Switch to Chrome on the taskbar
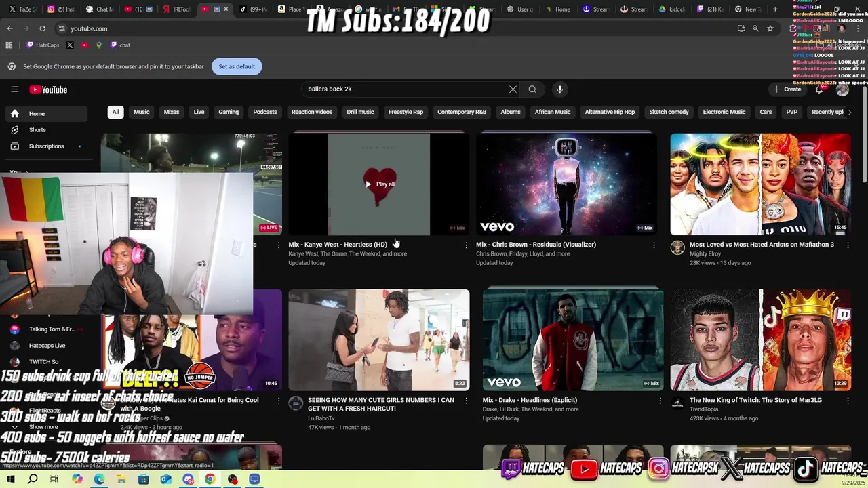Screen dimensions: 868x488 210,479
